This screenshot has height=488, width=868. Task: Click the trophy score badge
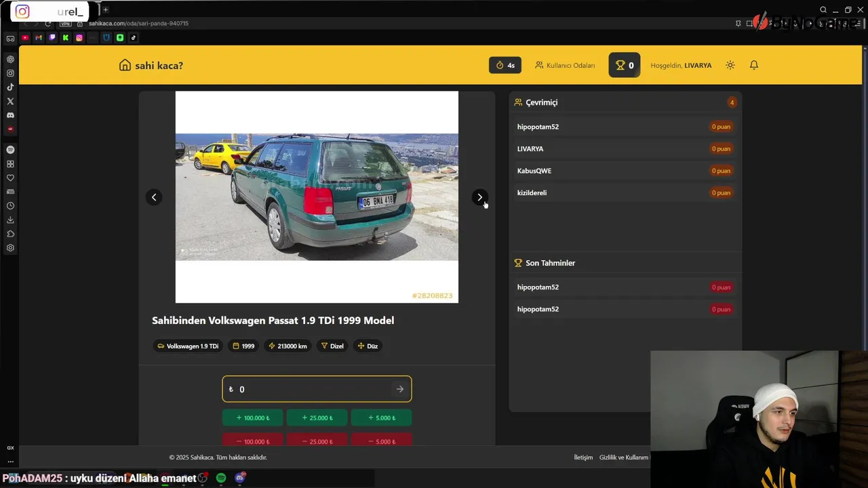click(x=625, y=65)
